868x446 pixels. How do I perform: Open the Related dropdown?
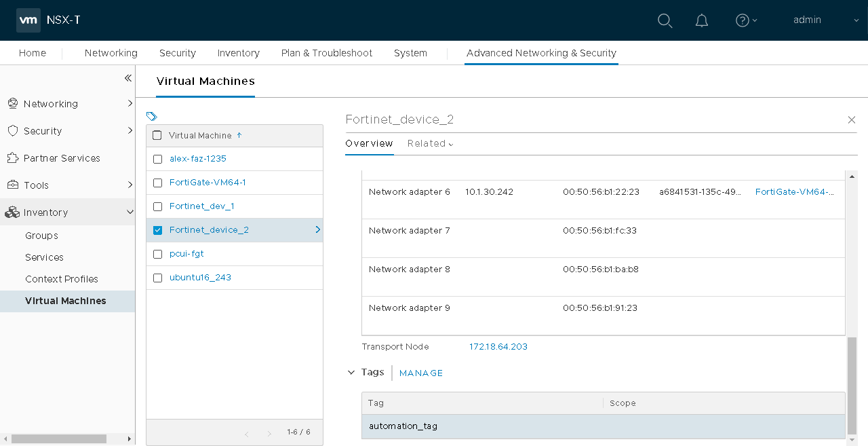pyautogui.click(x=430, y=143)
